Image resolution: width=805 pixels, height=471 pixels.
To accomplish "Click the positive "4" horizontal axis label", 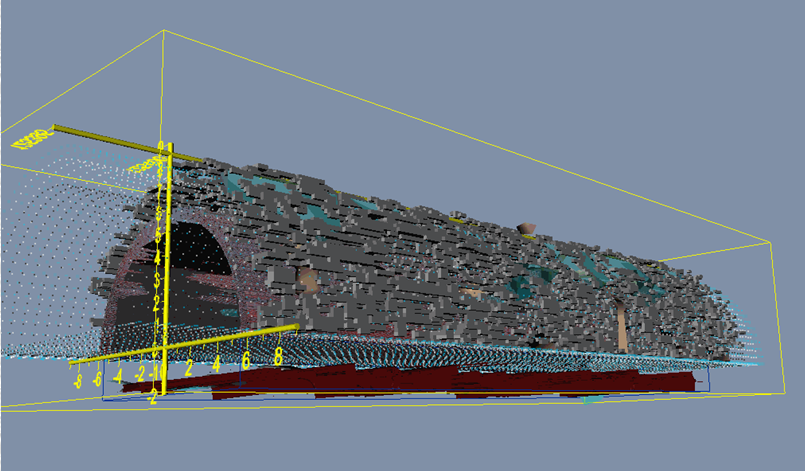I will click(x=216, y=366).
